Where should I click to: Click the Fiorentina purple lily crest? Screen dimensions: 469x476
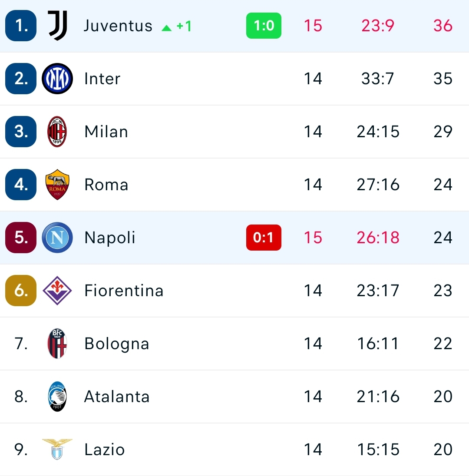57,291
